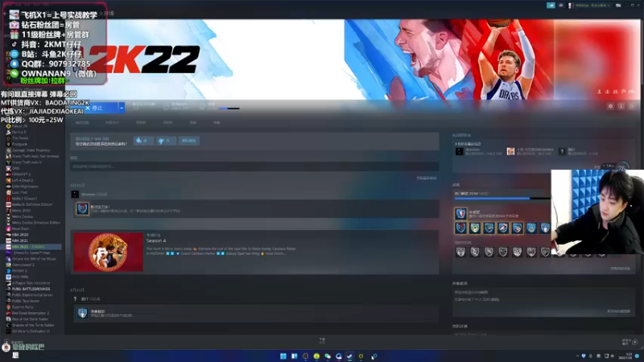Click the download progress bar near play button
The height and width of the screenshot is (362, 644).
[229, 109]
